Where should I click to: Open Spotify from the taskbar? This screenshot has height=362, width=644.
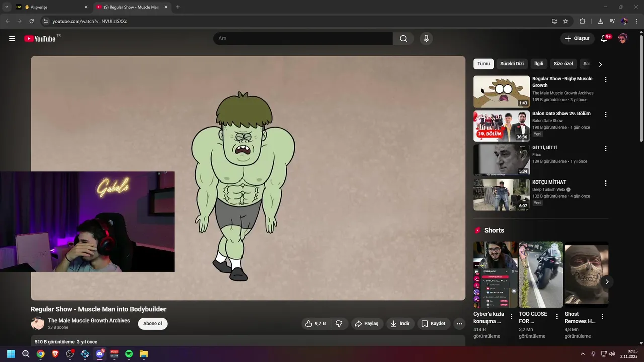[x=129, y=354]
